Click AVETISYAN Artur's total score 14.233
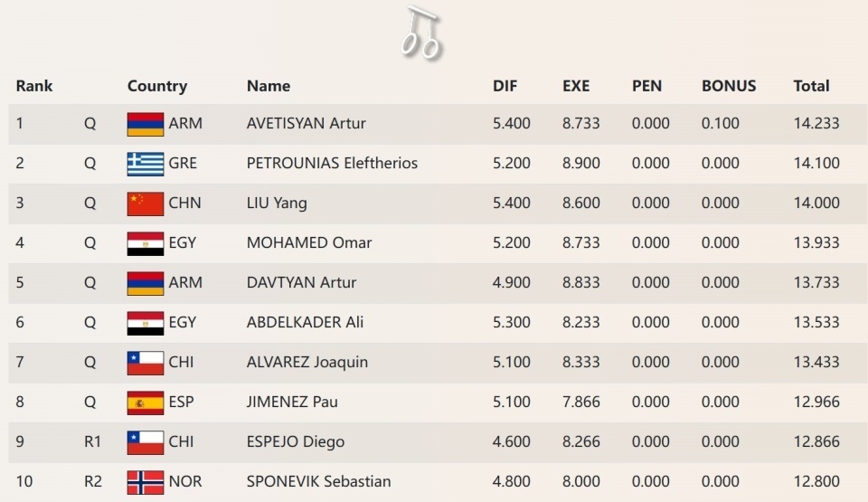868x502 pixels. pyautogui.click(x=816, y=124)
